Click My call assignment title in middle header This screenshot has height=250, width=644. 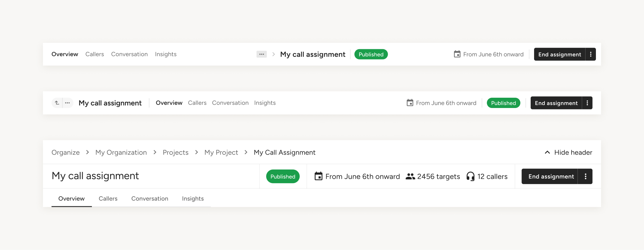[x=110, y=103]
